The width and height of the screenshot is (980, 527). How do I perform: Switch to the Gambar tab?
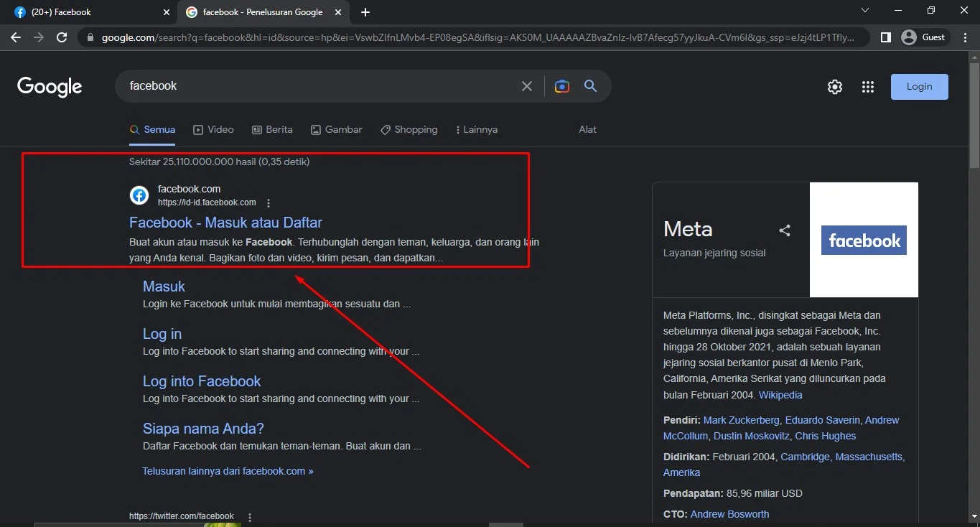click(x=336, y=130)
